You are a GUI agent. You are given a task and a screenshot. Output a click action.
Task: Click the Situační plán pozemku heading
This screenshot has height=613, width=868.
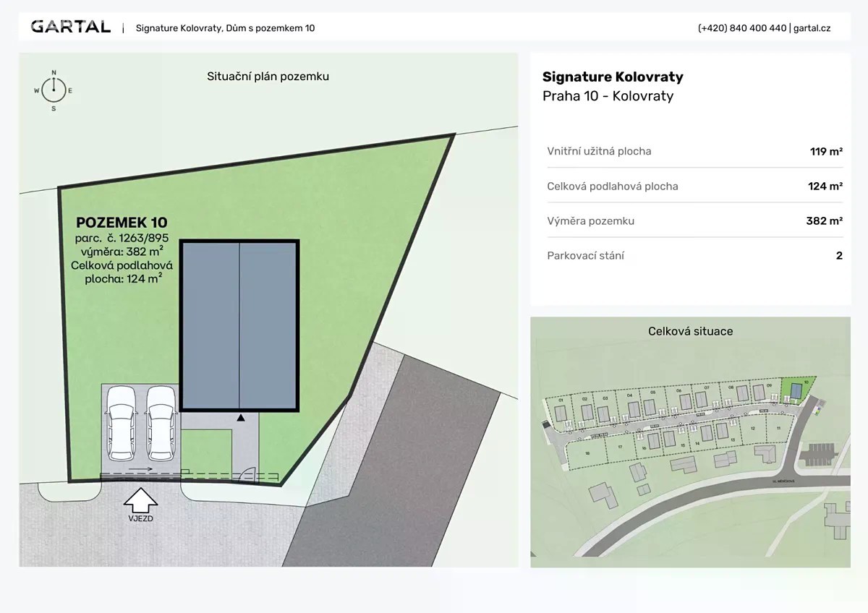coord(268,76)
